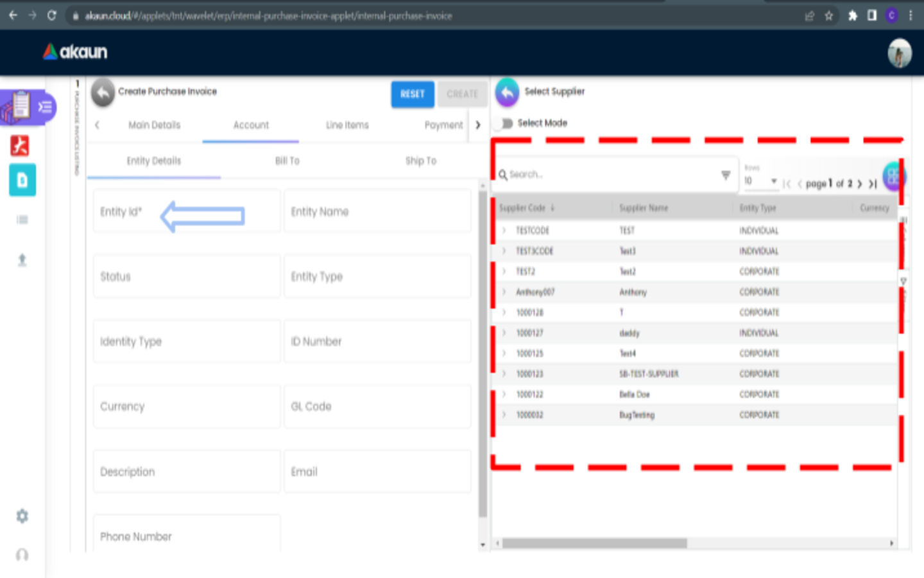Open the Rows per page dropdown
This screenshot has width=924, height=578.
(x=760, y=181)
